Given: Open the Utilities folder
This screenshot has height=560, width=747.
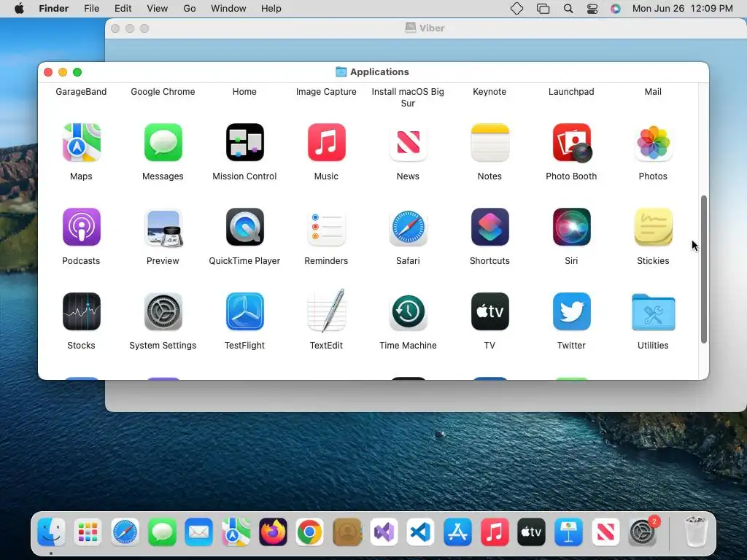Looking at the screenshot, I should 653,312.
